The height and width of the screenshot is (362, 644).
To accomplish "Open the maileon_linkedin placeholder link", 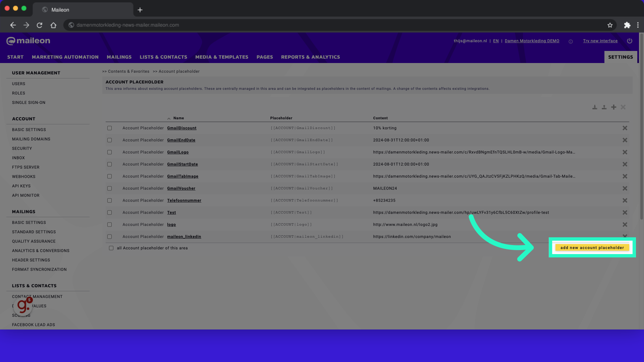I will click(184, 237).
